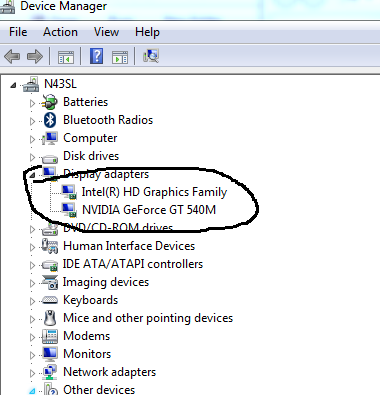Click the Batteries category icon

(50, 102)
